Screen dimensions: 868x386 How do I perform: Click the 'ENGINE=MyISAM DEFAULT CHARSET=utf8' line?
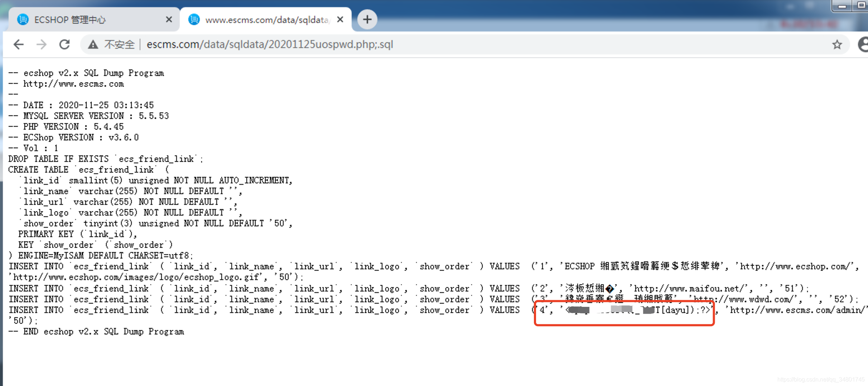point(101,256)
